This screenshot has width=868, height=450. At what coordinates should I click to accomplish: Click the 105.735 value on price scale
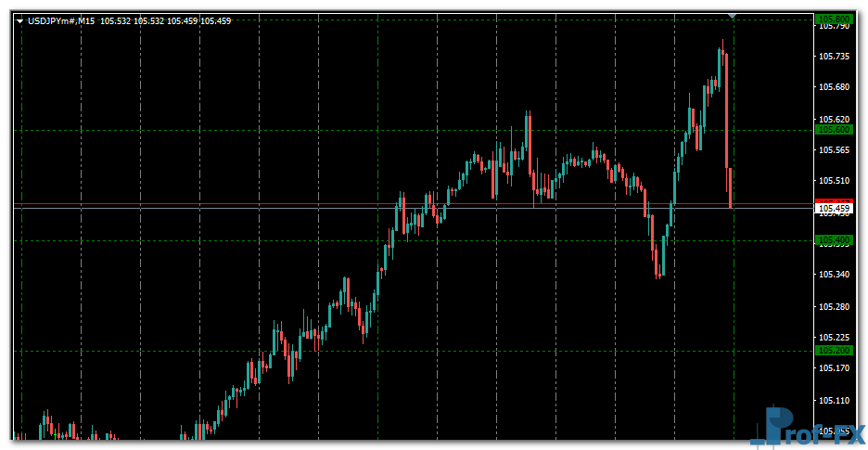(835, 57)
